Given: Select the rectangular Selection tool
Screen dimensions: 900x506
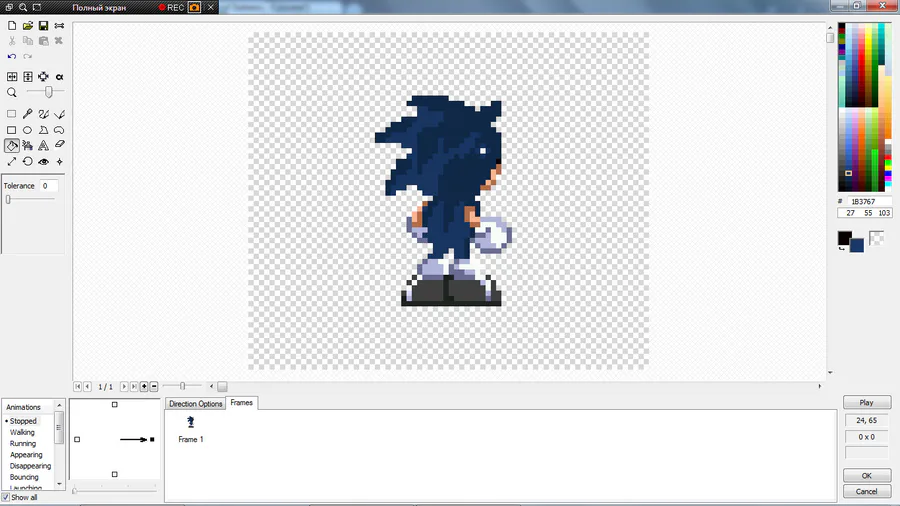Looking at the screenshot, I should [x=11, y=114].
